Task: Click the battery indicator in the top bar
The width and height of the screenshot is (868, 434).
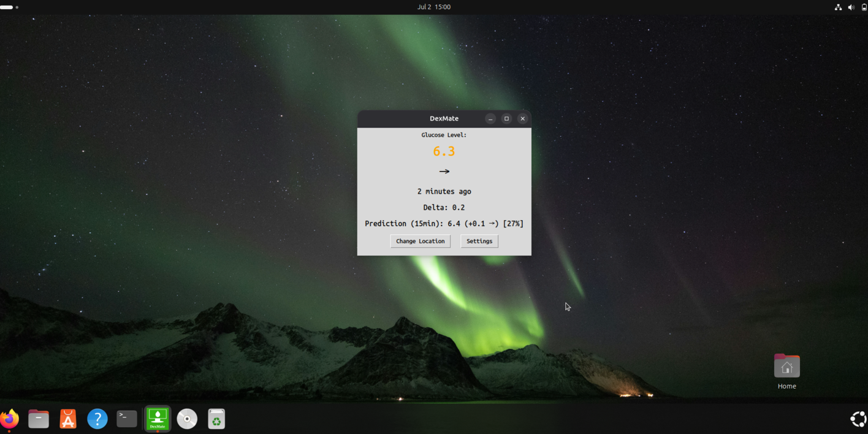Action: [863, 7]
